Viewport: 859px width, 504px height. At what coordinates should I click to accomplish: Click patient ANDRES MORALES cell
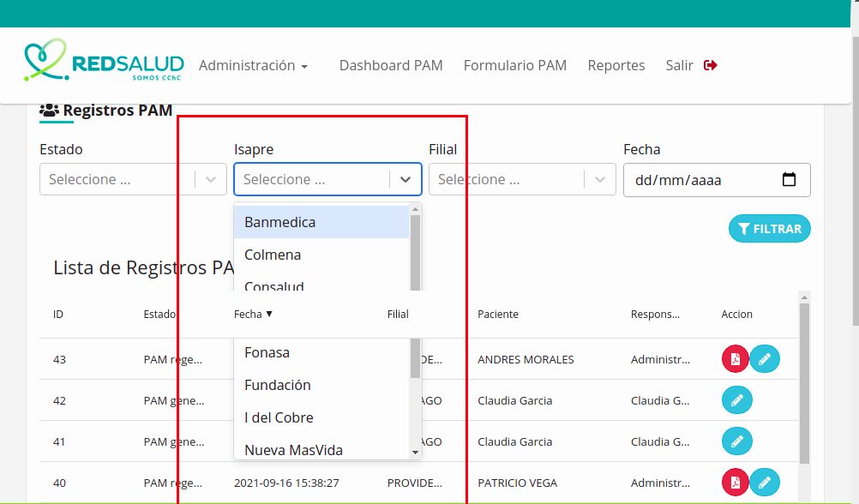(x=526, y=359)
